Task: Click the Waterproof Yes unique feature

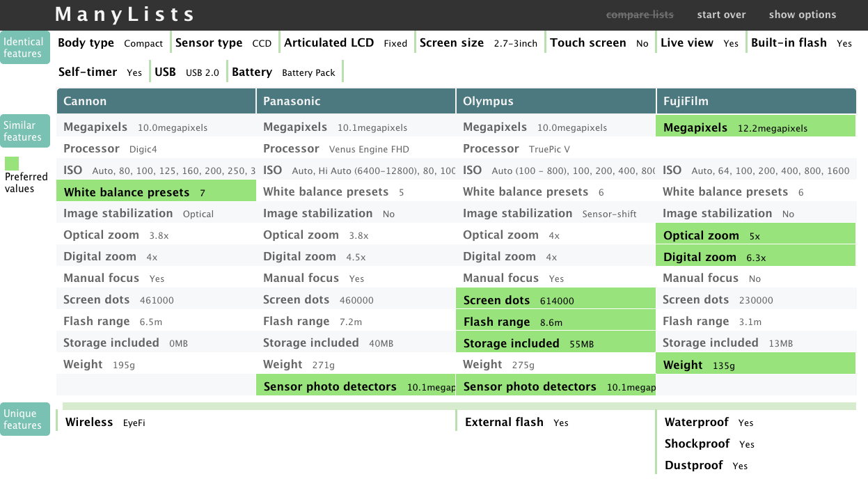Action: tap(709, 423)
